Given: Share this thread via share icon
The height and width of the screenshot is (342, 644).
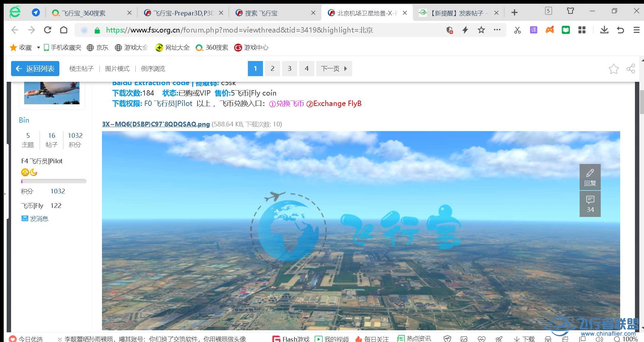Looking at the screenshot, I should (631, 69).
